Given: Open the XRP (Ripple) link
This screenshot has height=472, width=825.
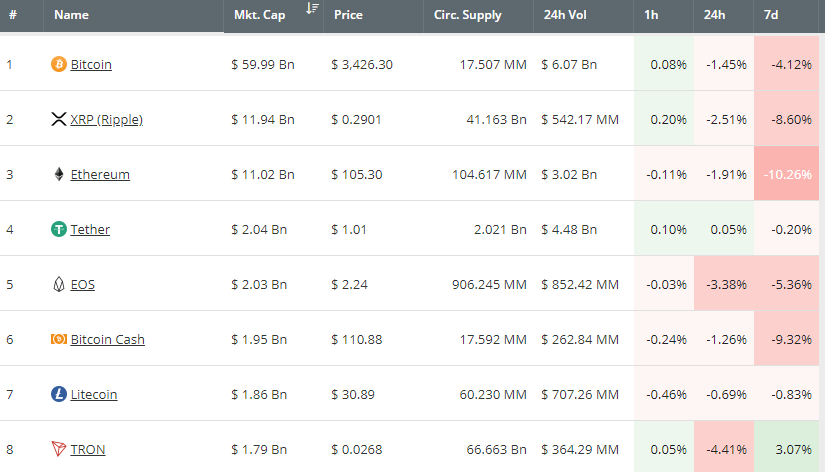Looking at the screenshot, I should [x=106, y=120].
